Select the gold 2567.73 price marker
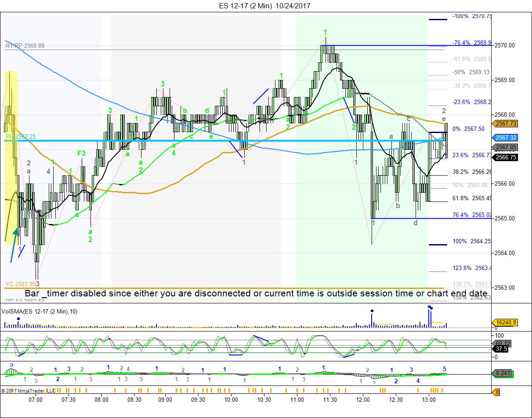 click(x=505, y=124)
